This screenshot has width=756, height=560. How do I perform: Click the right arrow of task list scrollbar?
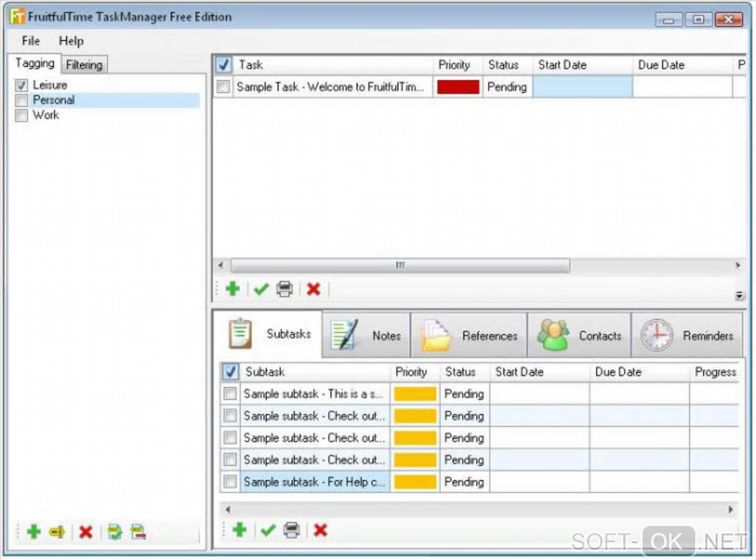tap(737, 265)
